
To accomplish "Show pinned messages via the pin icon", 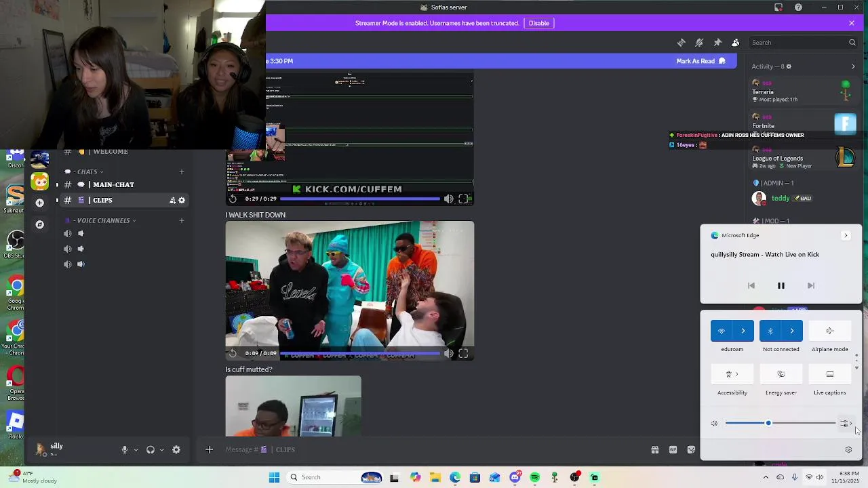I will point(717,43).
